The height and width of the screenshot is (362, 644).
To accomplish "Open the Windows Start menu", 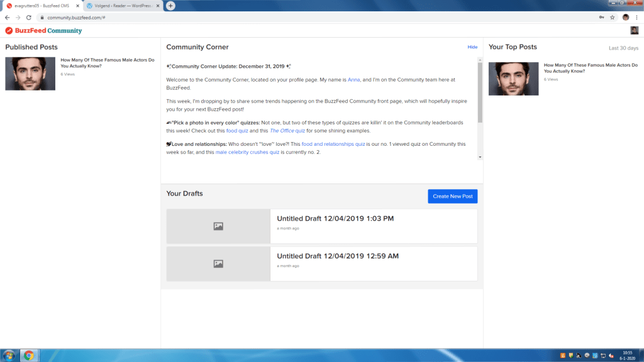I will pos(9,356).
